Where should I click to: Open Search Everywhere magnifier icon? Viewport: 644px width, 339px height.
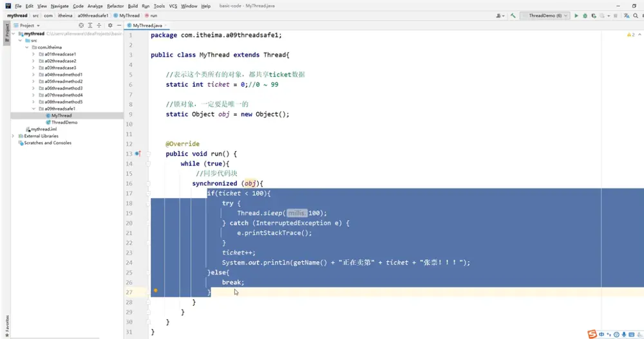click(636, 15)
